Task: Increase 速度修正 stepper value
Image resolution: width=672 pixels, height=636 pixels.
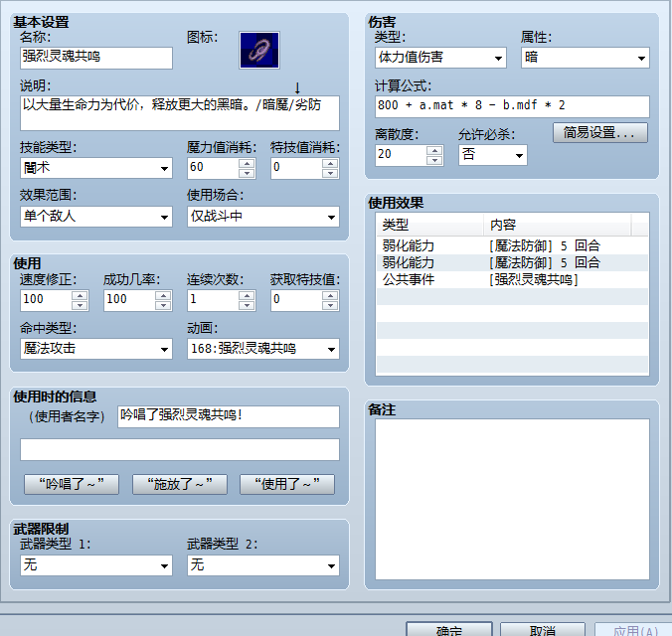Action: point(80,296)
